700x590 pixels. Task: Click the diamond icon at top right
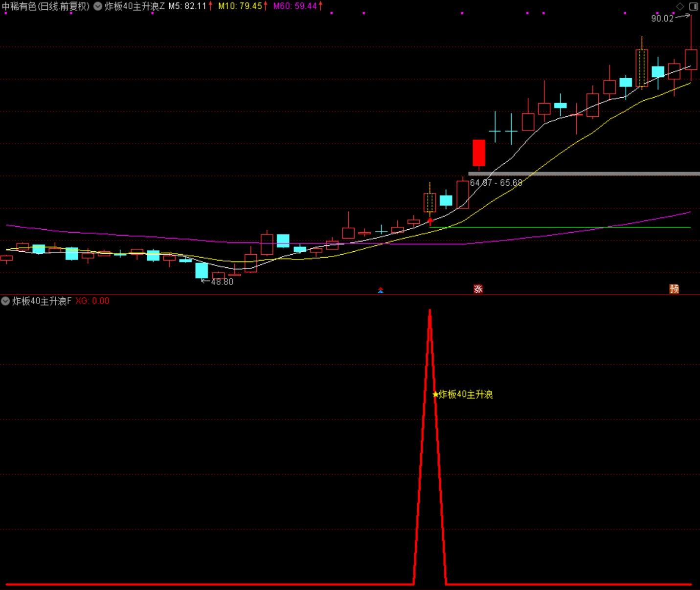(680, 6)
